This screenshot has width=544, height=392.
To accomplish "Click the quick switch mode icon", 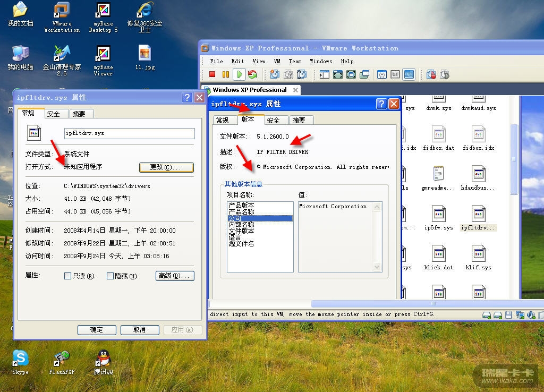I will click(x=337, y=74).
